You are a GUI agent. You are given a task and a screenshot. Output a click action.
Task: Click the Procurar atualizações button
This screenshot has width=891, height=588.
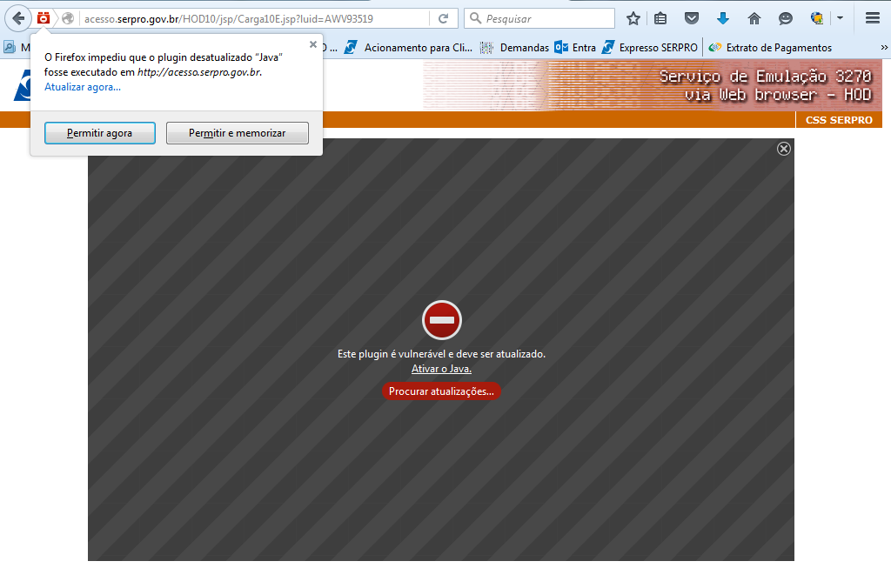(x=441, y=391)
